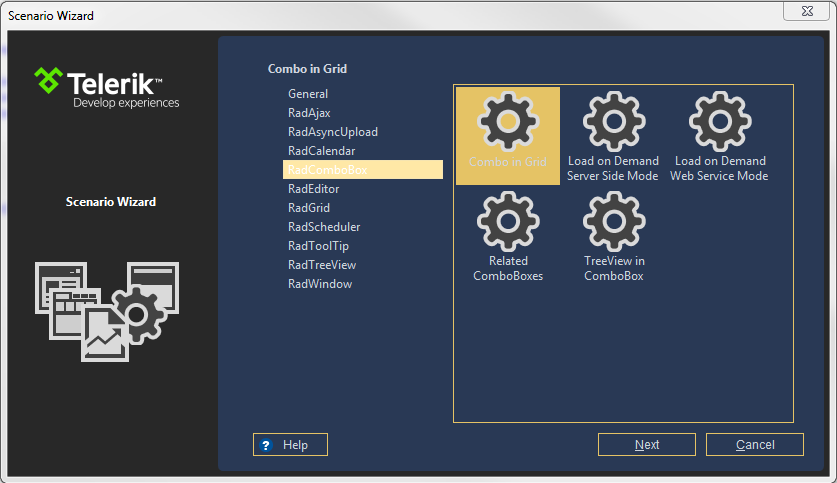Screen dimensions: 837x483
Task: Close the Scenario Wizard window
Action: [x=807, y=11]
